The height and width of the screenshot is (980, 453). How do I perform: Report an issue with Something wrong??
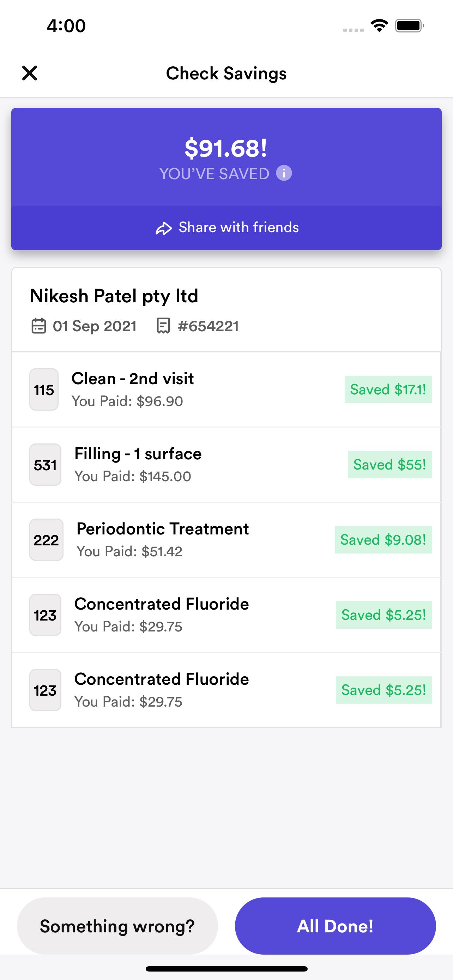click(117, 926)
